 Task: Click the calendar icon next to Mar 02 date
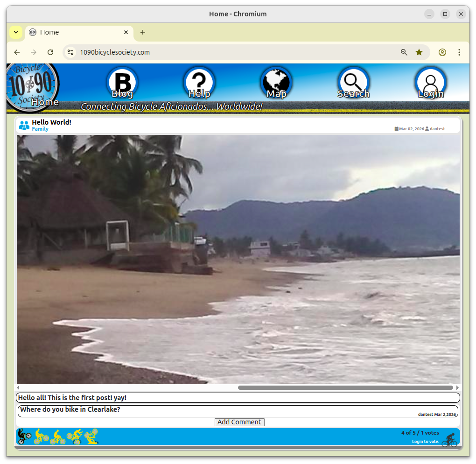click(x=397, y=129)
